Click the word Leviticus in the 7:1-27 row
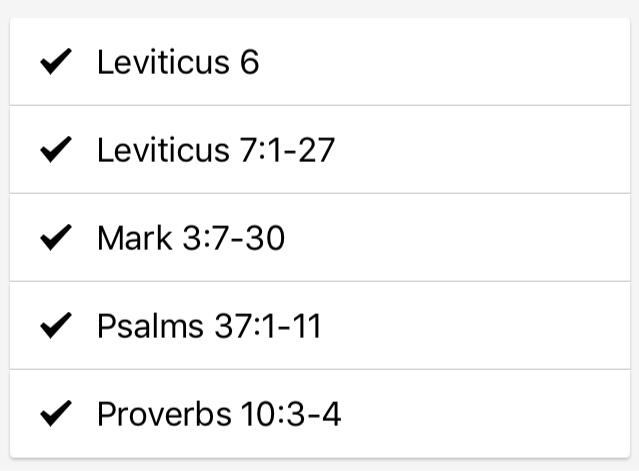This screenshot has width=639, height=471. click(x=163, y=150)
